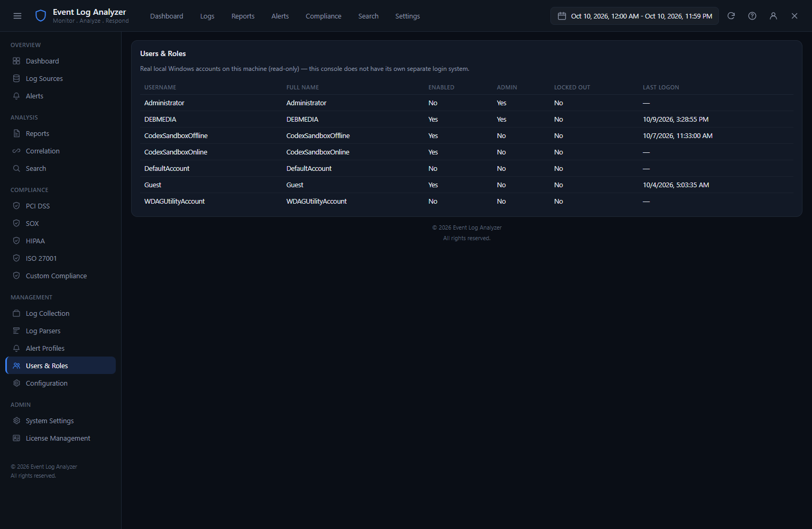Open Settings in the top navigation

click(x=408, y=16)
